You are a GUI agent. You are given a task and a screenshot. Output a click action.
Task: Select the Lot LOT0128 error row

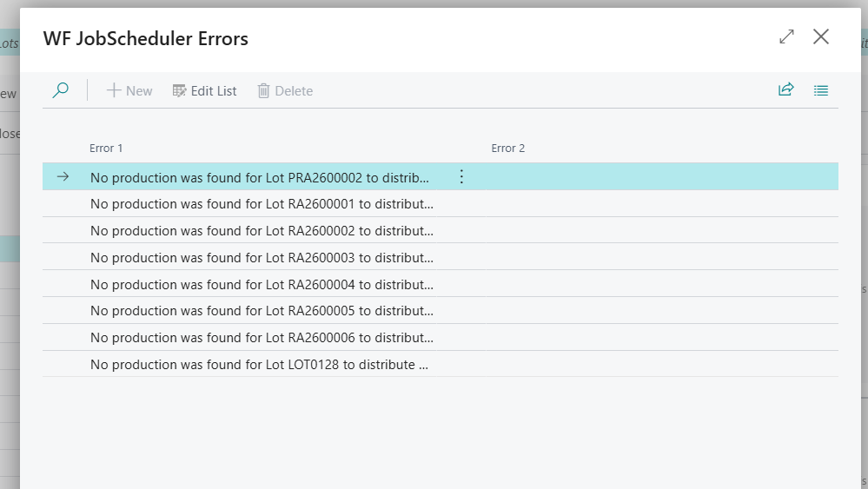259,365
